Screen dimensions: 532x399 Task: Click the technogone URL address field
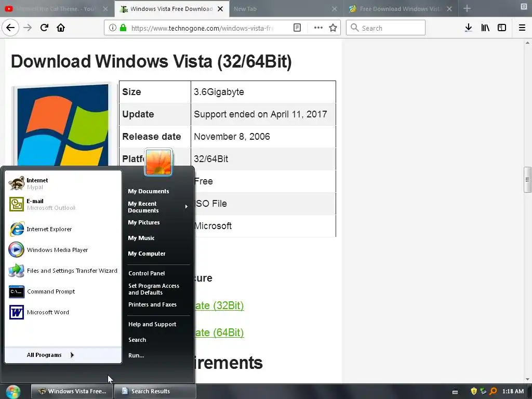(x=202, y=28)
